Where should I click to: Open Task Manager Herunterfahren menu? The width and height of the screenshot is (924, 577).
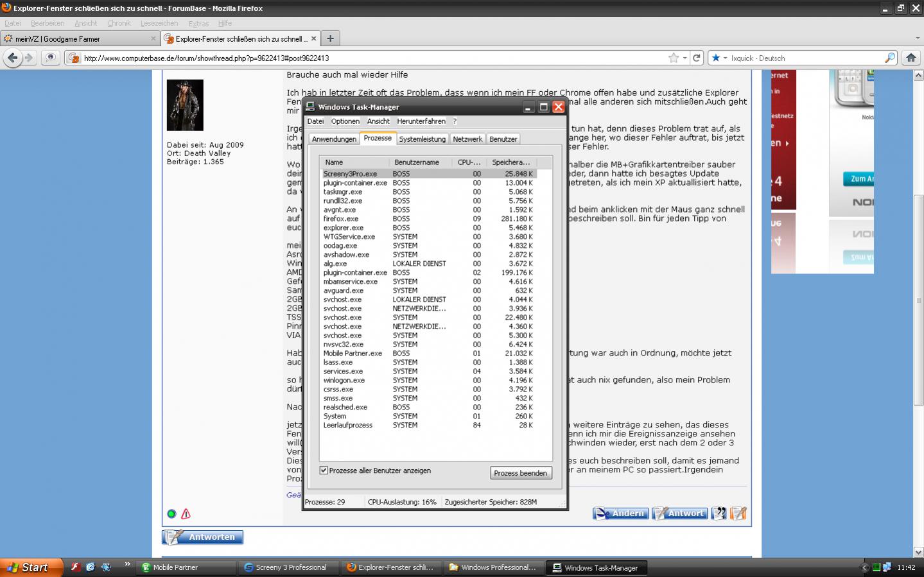421,121
